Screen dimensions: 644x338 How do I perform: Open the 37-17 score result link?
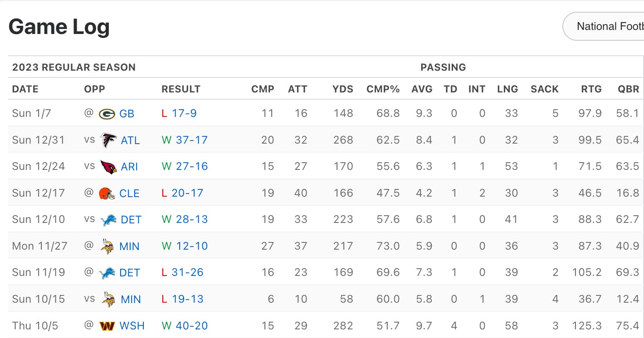(x=191, y=140)
